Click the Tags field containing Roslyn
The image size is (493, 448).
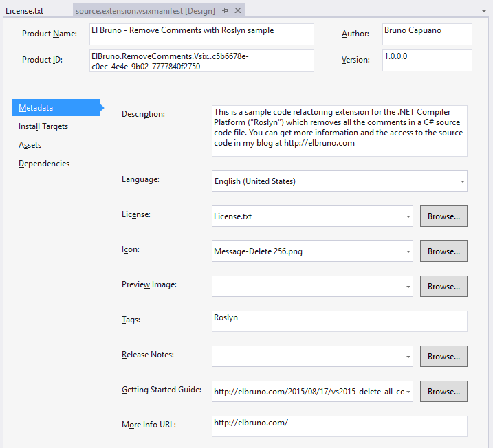(339, 321)
